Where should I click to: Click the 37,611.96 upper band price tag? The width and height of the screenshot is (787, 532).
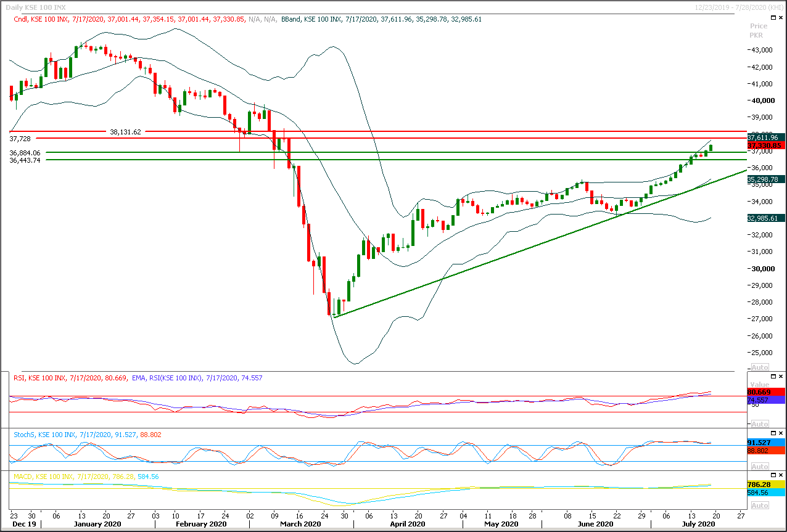766,137
